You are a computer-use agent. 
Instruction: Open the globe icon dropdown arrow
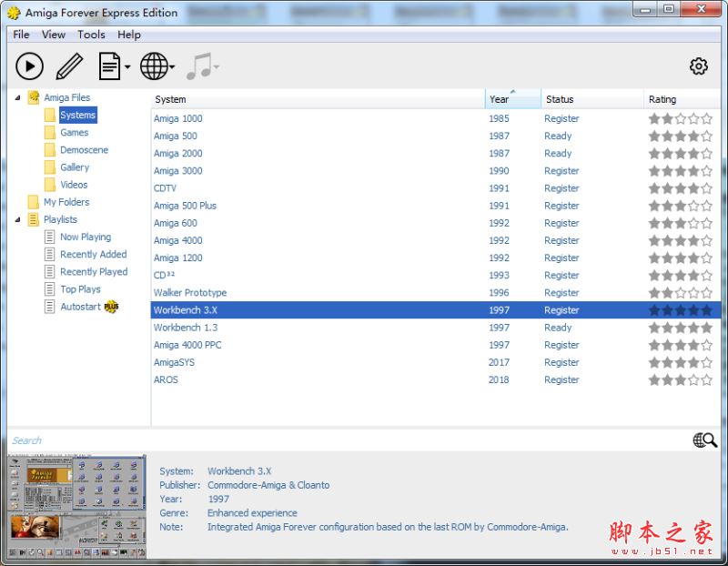tap(172, 66)
